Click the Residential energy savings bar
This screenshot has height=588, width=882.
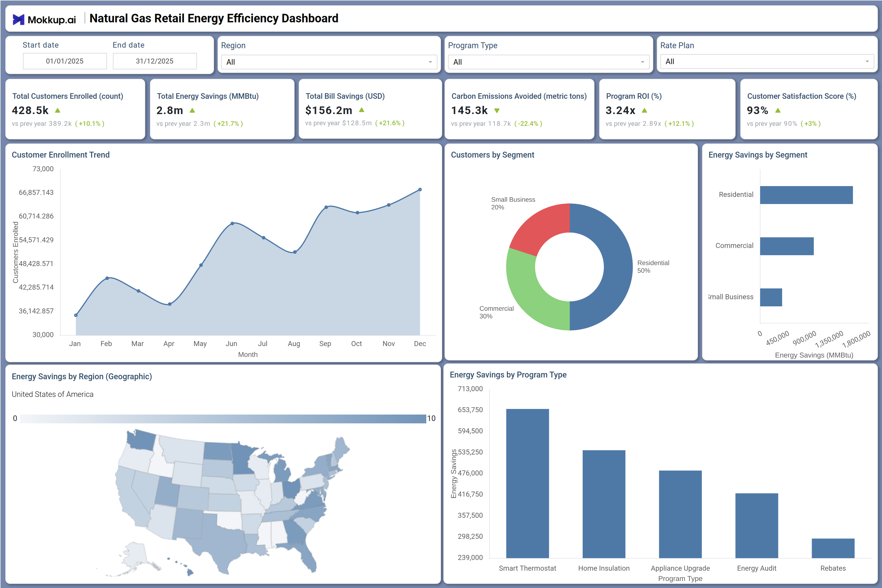[x=806, y=195]
